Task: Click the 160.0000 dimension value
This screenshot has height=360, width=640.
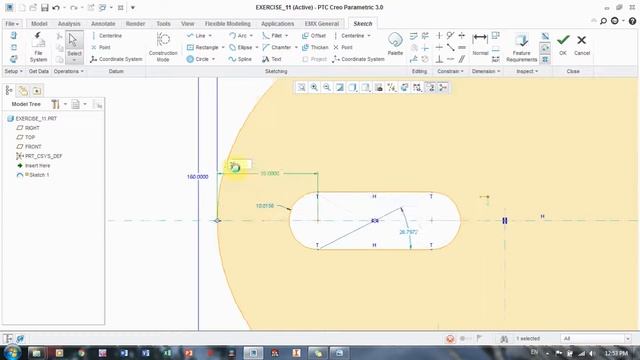Action: point(198,177)
